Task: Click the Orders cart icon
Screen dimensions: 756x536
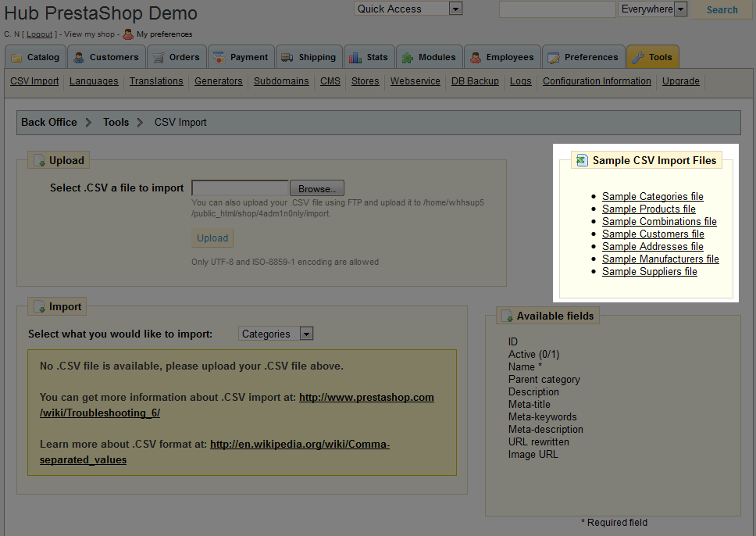Action: point(159,58)
